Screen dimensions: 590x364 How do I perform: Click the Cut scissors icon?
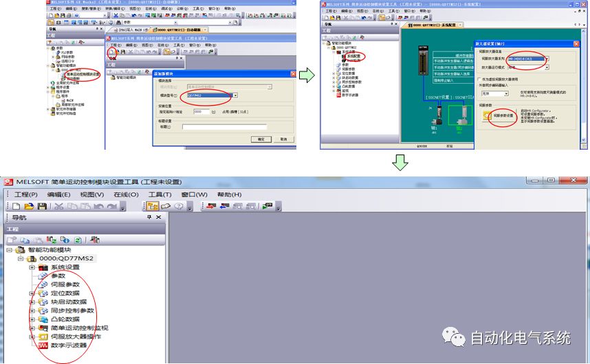click(x=58, y=206)
